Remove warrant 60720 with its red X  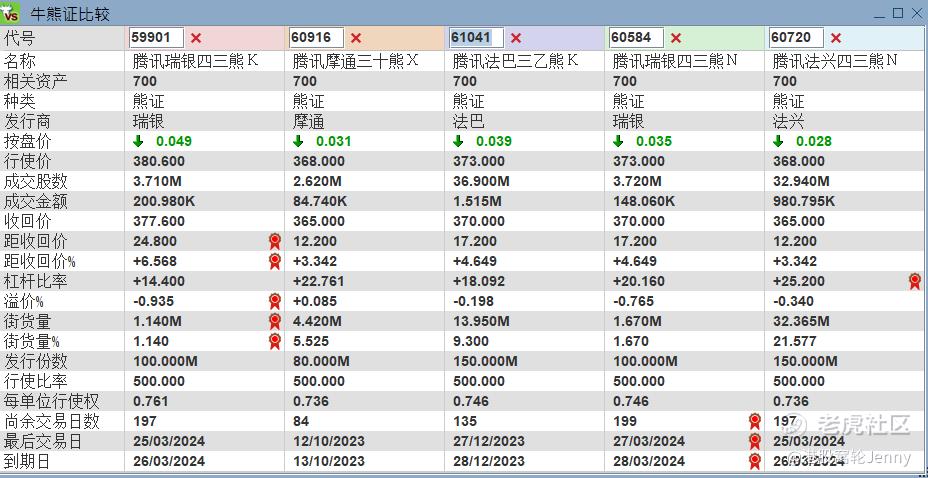point(836,38)
